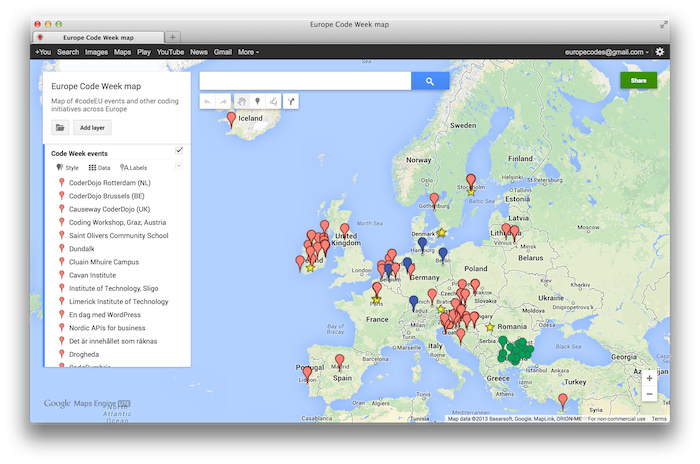Open Maps in Google bar
This screenshot has width=700, height=464.
[x=122, y=52]
